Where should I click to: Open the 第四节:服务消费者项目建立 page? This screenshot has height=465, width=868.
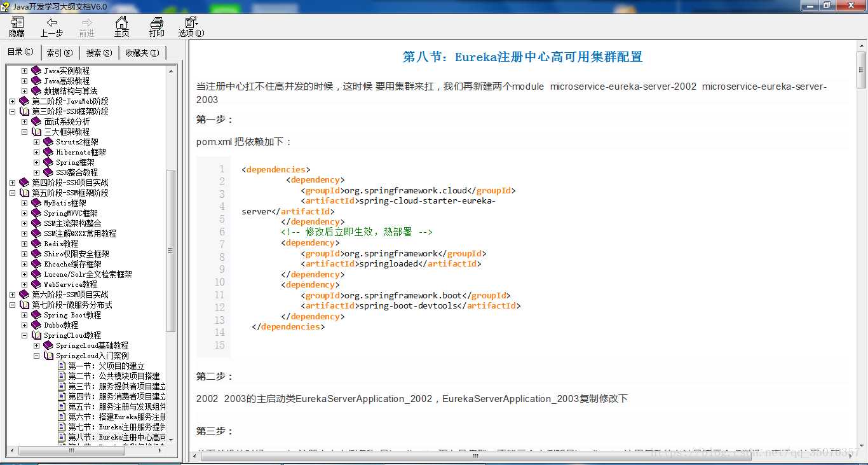pyautogui.click(x=117, y=396)
